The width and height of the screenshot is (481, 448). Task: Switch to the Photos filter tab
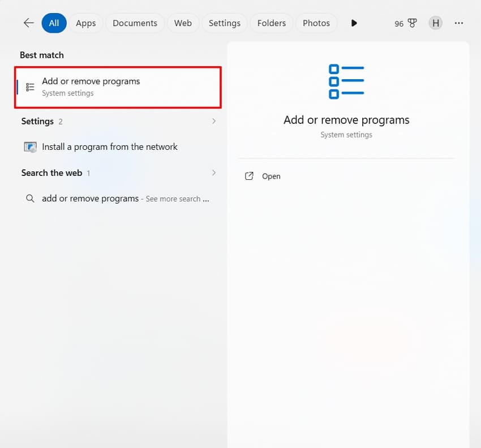316,23
